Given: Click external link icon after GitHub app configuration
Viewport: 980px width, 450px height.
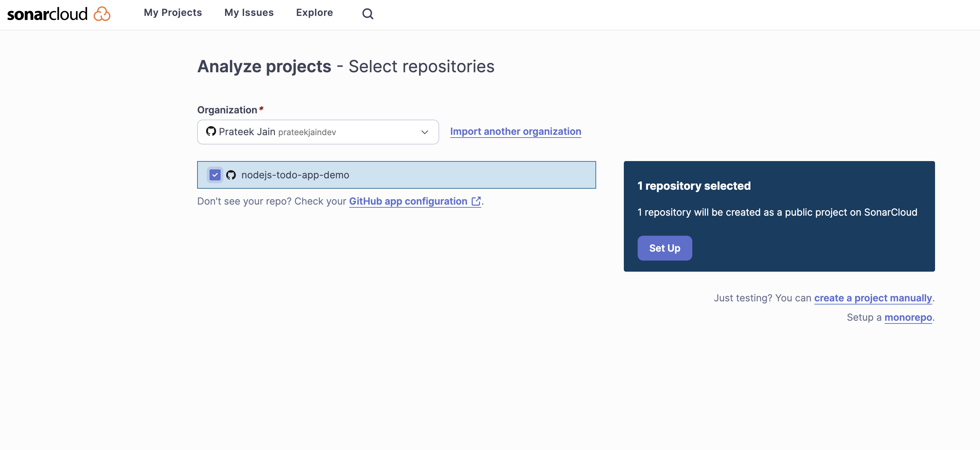Looking at the screenshot, I should (x=476, y=201).
